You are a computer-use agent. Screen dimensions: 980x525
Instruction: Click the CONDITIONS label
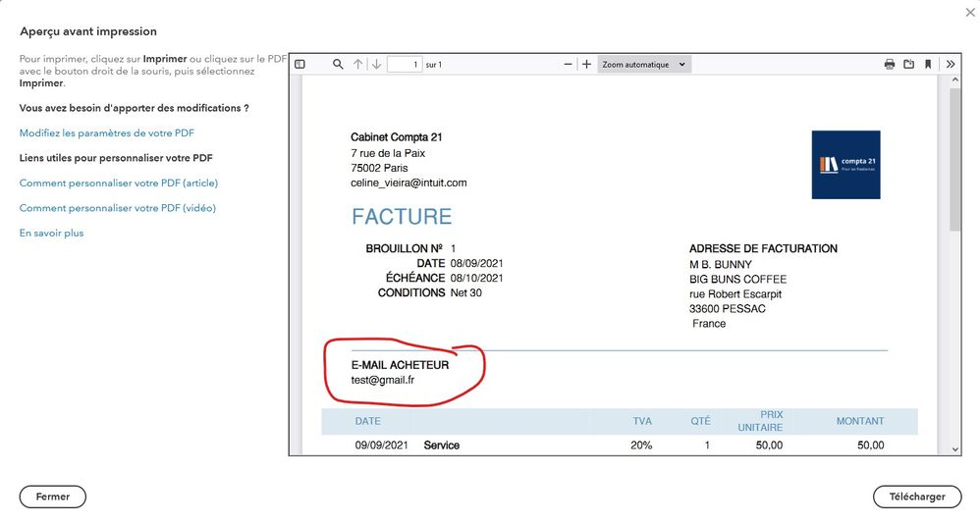[411, 292]
